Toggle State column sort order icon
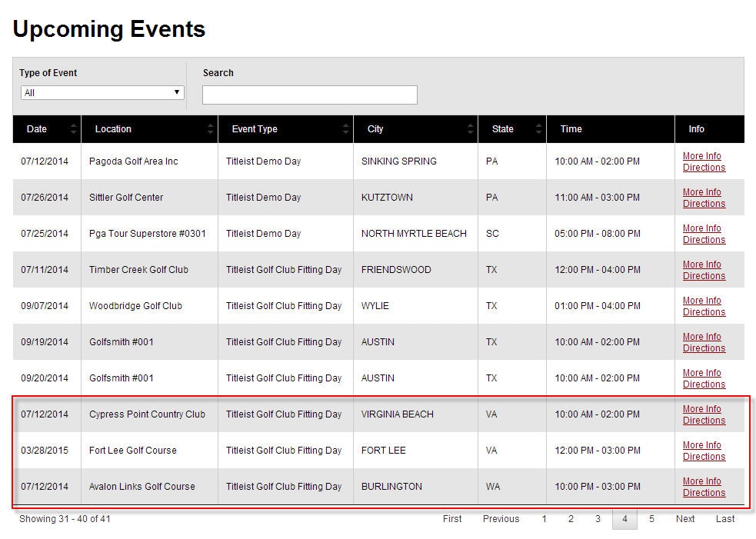756x539 pixels. [539, 129]
